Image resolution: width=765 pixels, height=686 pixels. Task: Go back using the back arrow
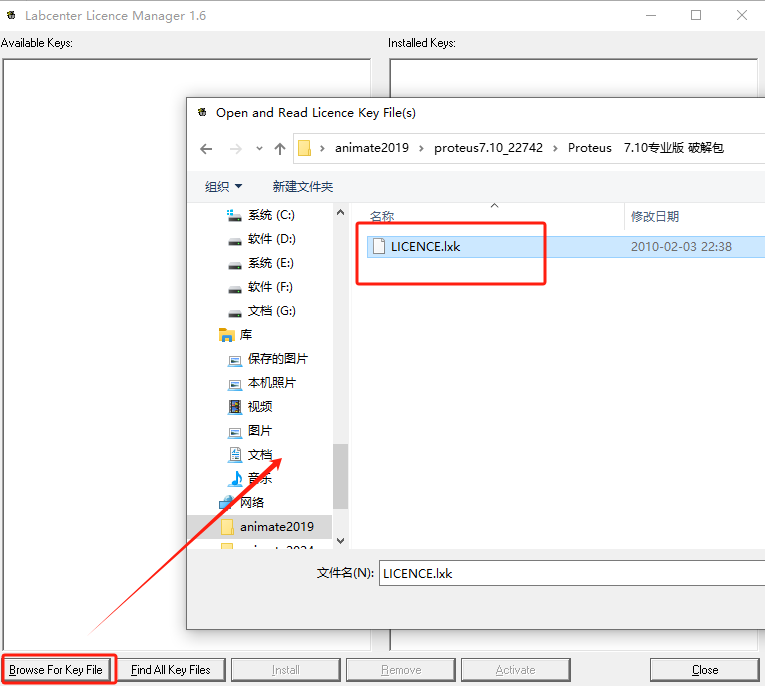point(206,148)
